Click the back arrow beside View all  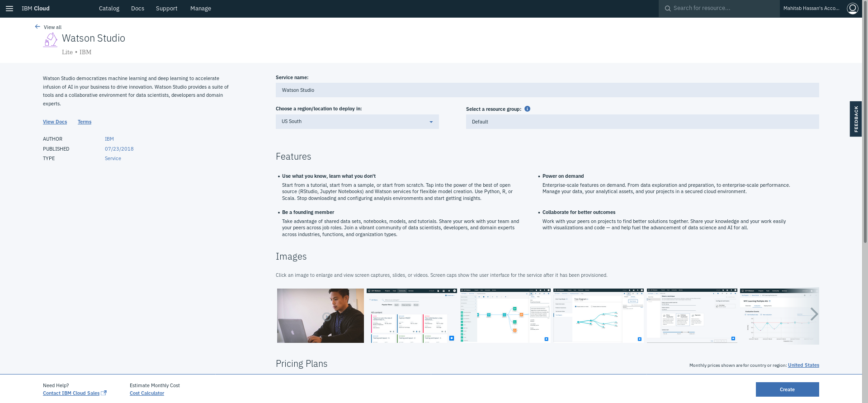point(38,27)
